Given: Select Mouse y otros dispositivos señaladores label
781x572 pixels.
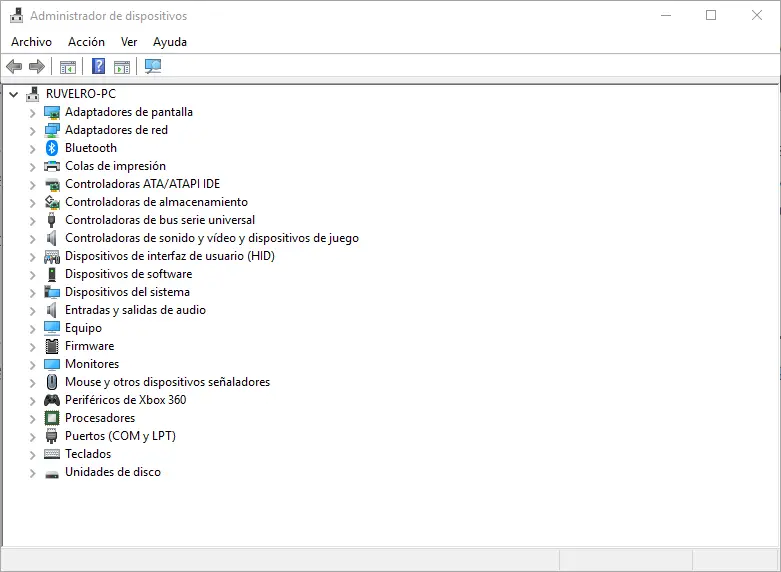Looking at the screenshot, I should point(167,382).
